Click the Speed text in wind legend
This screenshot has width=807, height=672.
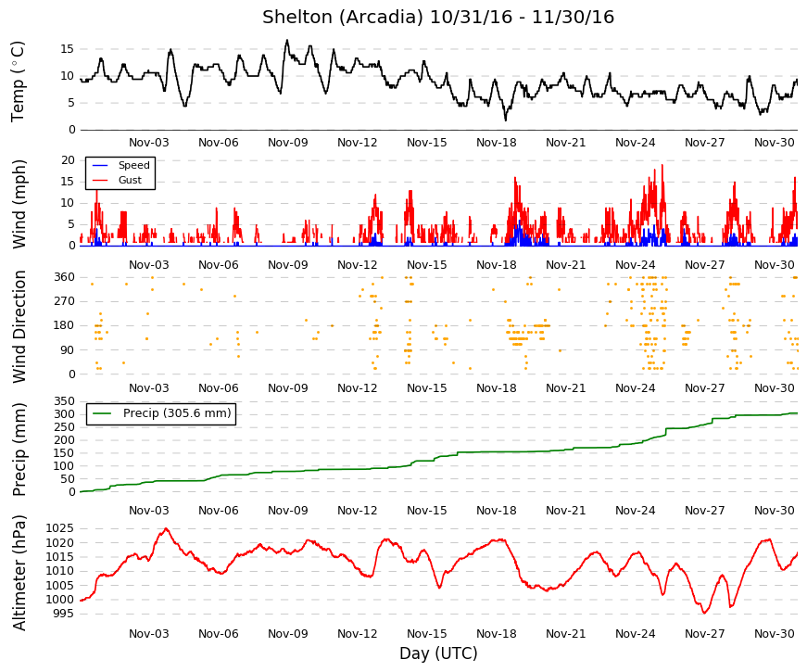[x=133, y=165]
